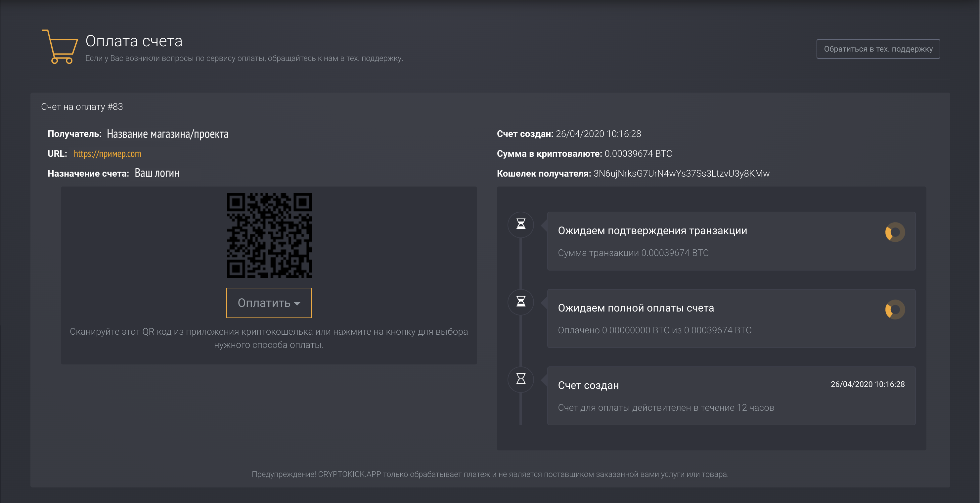This screenshot has height=503, width=980.
Task: Click recipient name 'Название магазина/проекта'
Action: tap(167, 134)
